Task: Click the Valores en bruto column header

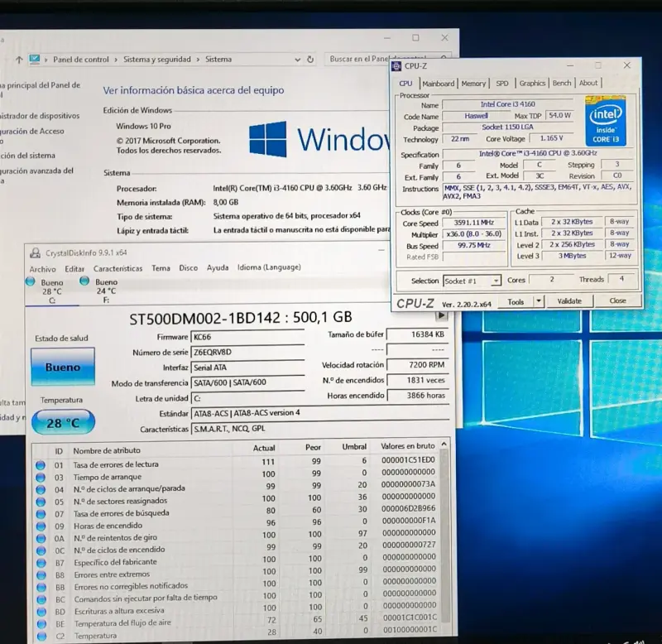Action: click(x=407, y=446)
